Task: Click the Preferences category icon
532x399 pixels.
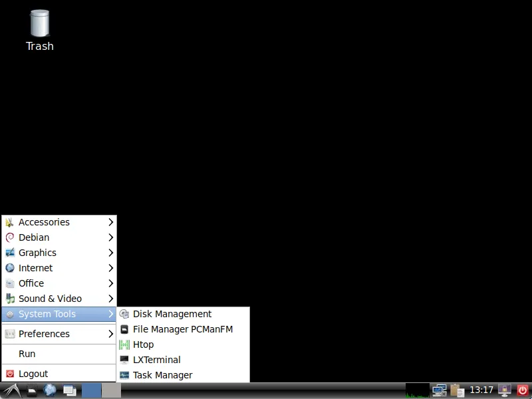Action: 10,334
